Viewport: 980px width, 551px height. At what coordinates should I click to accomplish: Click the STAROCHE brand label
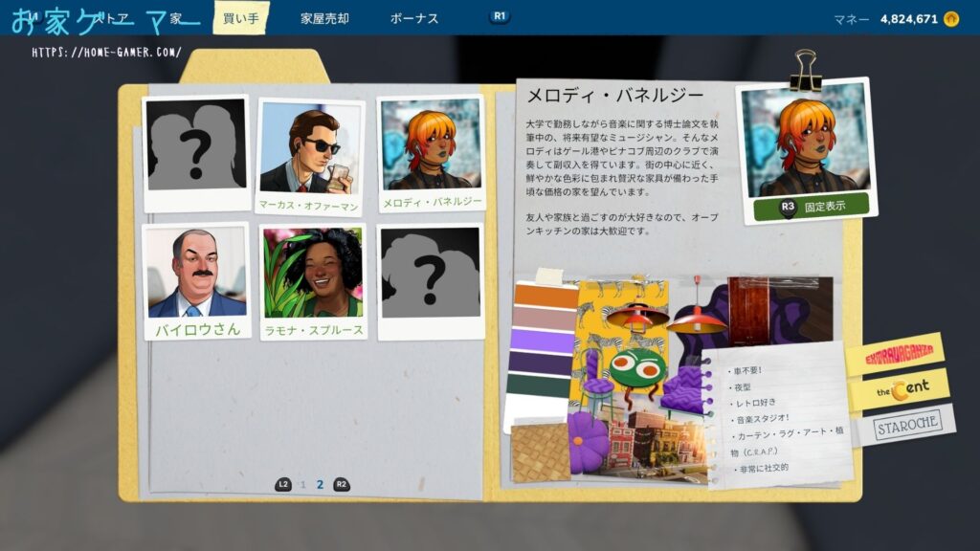(x=907, y=426)
